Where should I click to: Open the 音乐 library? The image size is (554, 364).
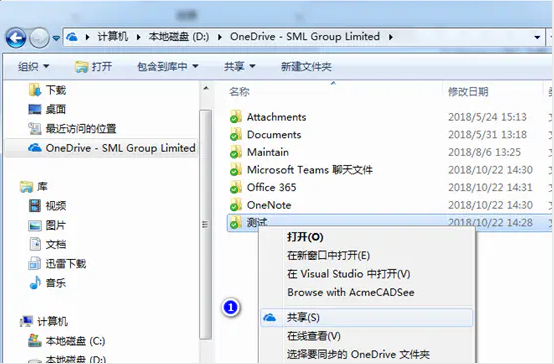[x=55, y=283]
